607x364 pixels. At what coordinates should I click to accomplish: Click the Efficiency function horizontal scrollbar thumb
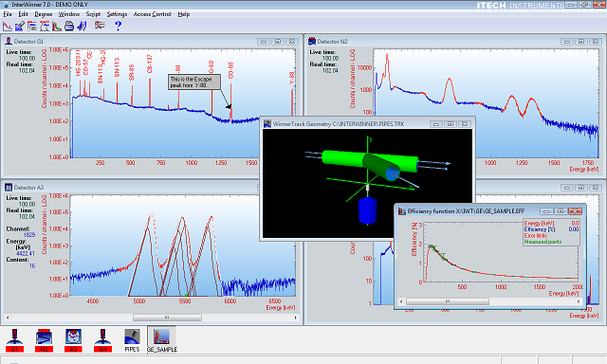tap(448, 301)
